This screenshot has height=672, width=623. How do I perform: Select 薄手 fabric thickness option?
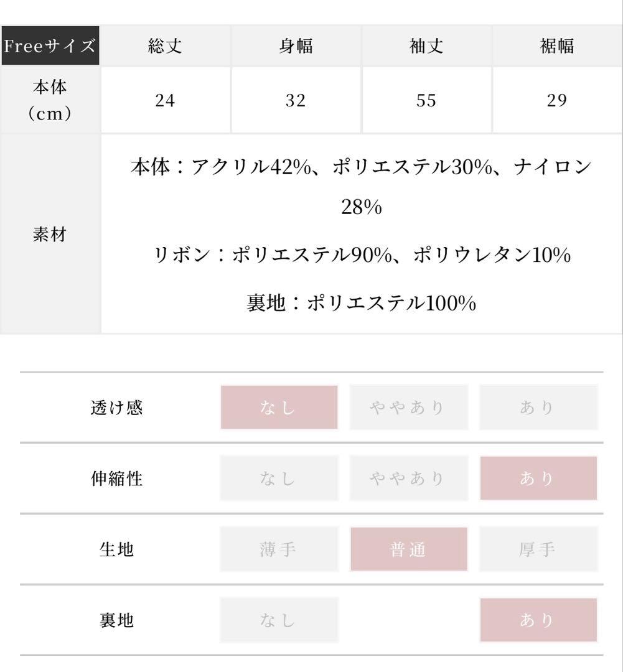pyautogui.click(x=279, y=549)
